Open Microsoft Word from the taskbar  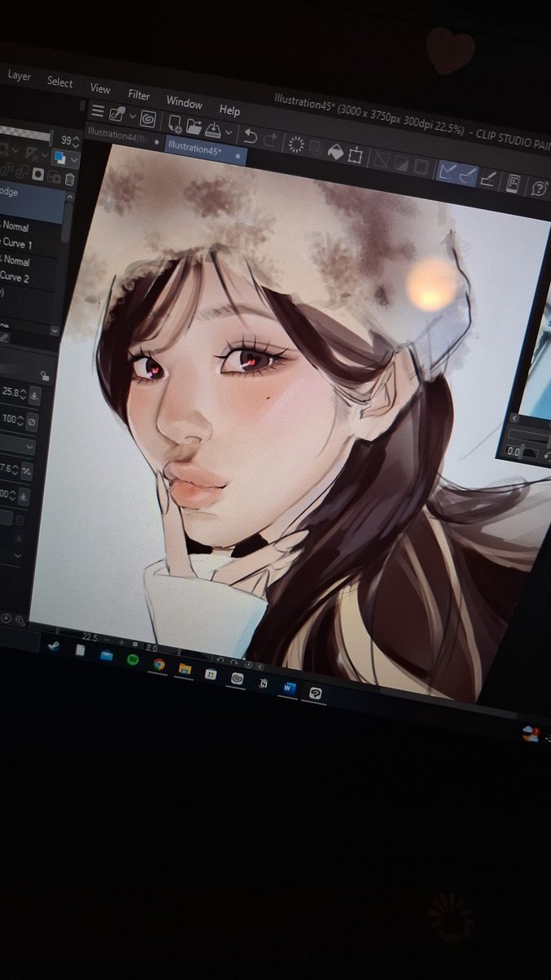(x=289, y=688)
